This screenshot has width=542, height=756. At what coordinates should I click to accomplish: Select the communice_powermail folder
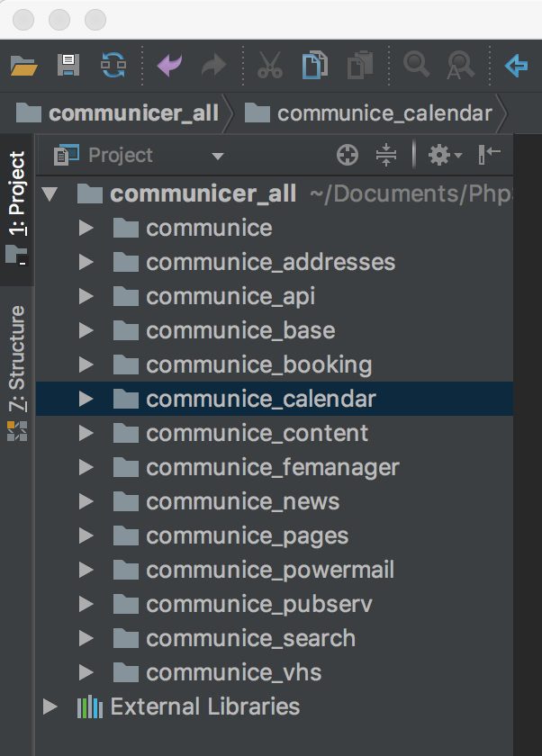pyautogui.click(x=270, y=570)
